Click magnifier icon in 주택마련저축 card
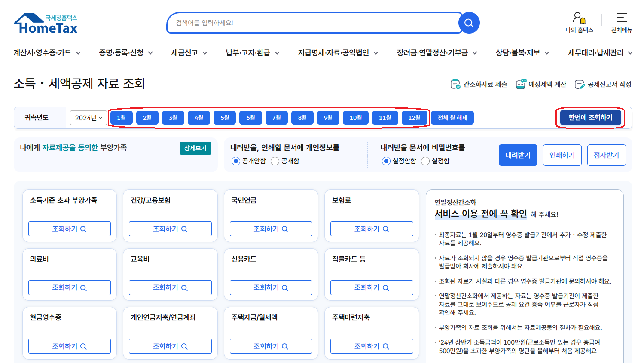This screenshot has height=363, width=644. coord(386,346)
